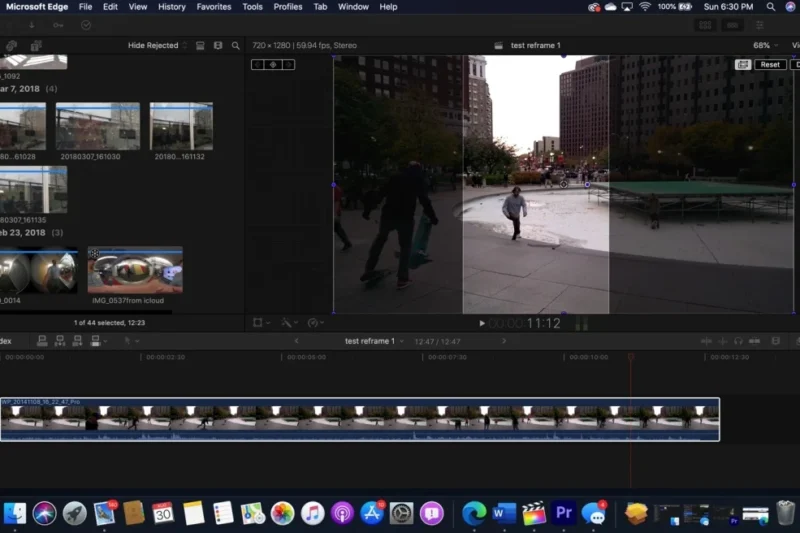
Task: Click the Reset button in the viewer
Action: pos(769,65)
